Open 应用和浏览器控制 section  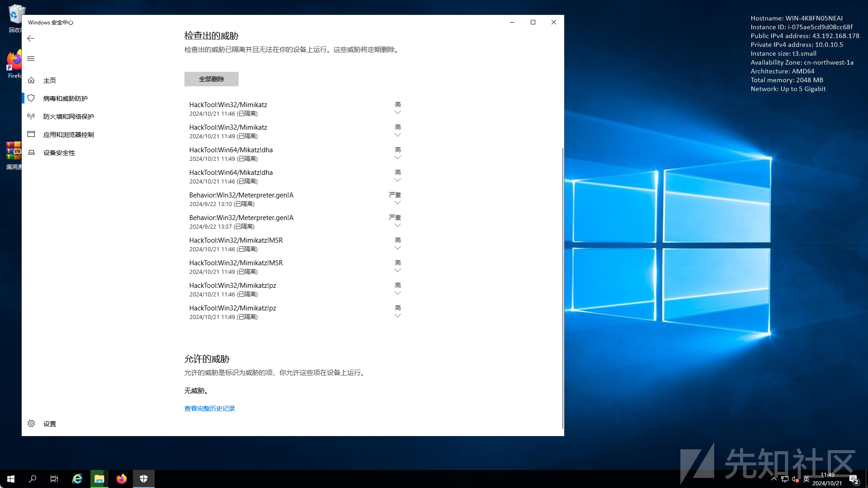click(69, 135)
